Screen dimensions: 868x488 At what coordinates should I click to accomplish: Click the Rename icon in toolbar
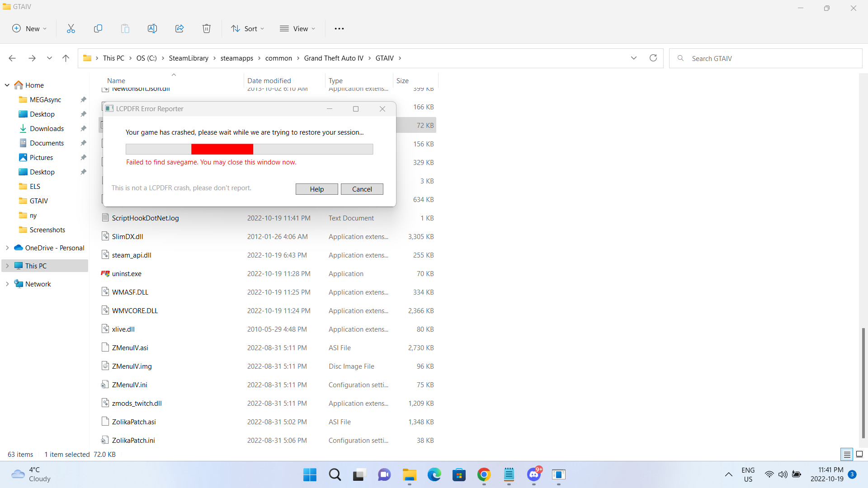coord(152,28)
